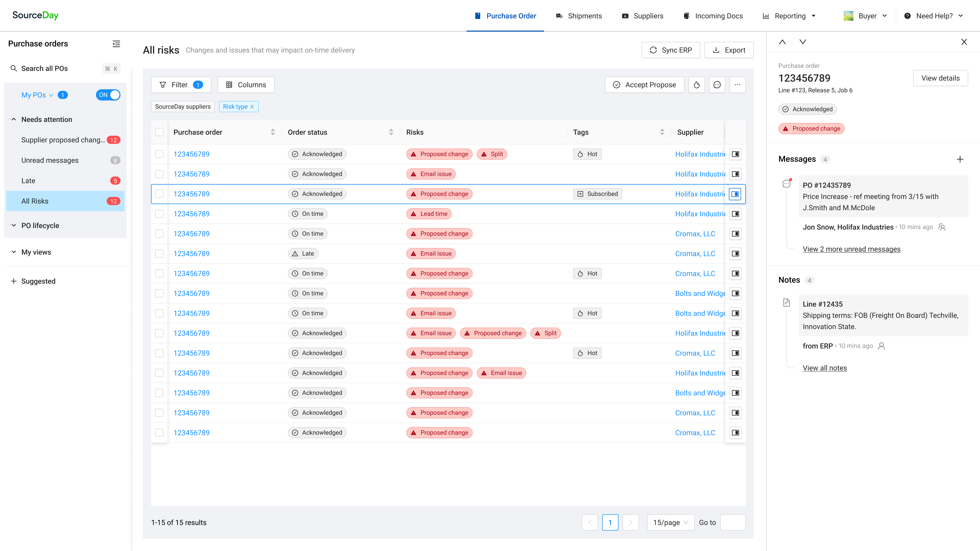
Task: Open side panel for Lead time row
Action: [x=735, y=214]
